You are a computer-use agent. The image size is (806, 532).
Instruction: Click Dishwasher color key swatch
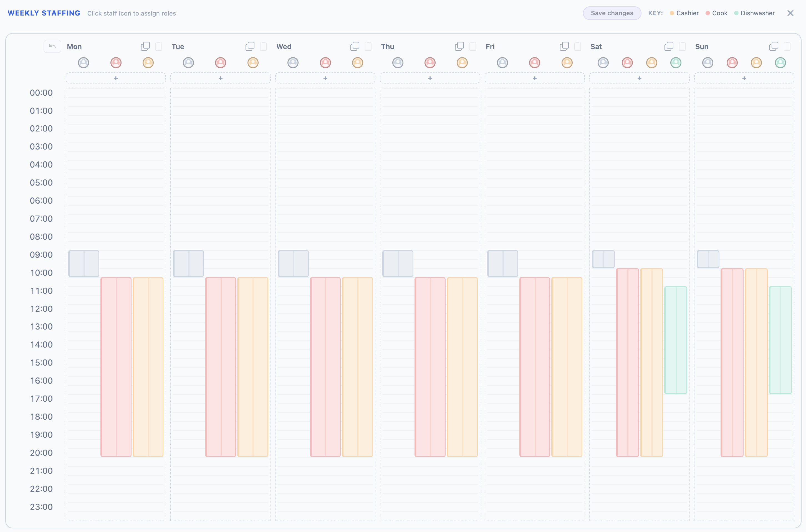pos(736,13)
